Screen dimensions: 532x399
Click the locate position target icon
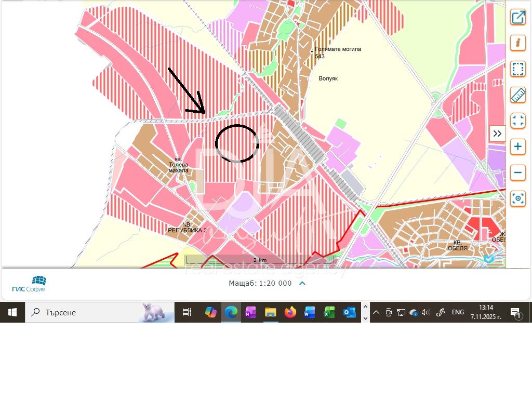pyautogui.click(x=517, y=198)
